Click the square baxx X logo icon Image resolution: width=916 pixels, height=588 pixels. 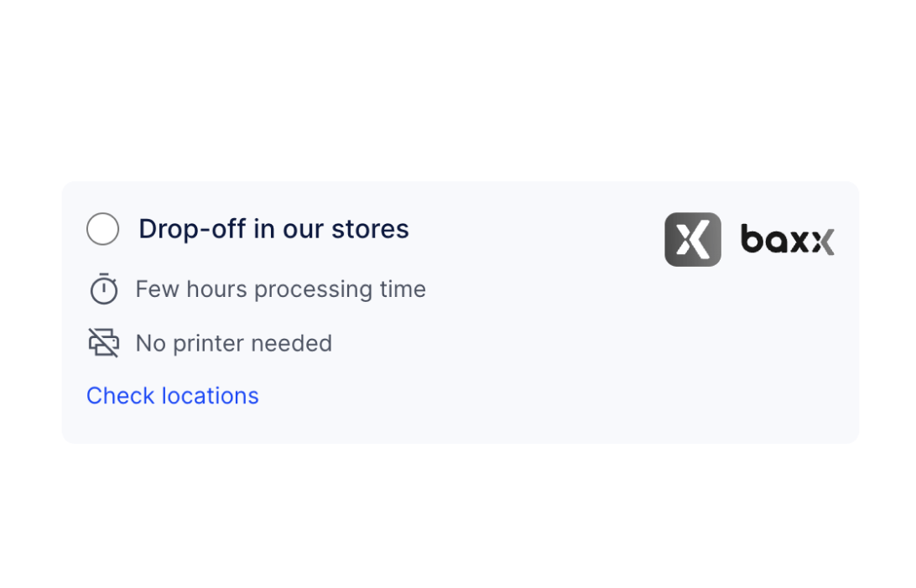(692, 240)
